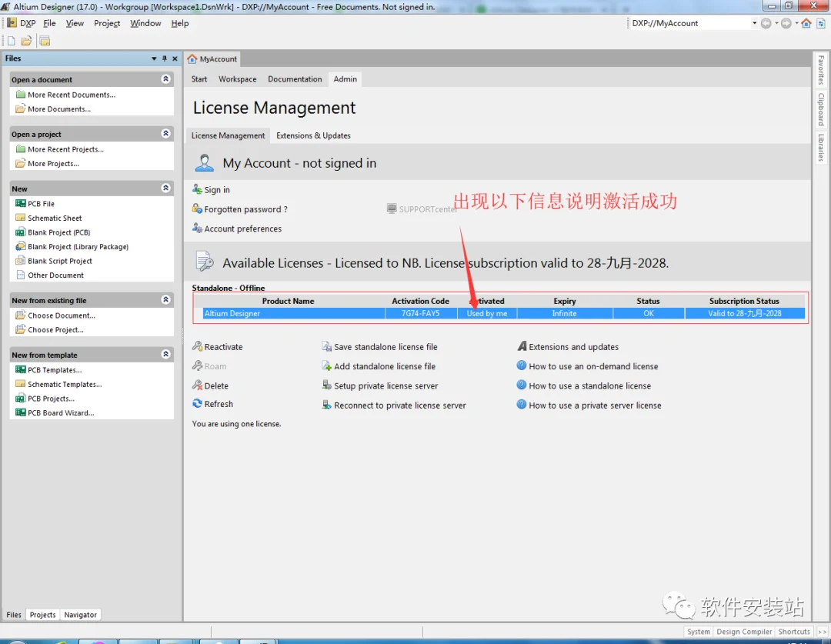
Task: Close the Files panel
Action: (x=175, y=58)
